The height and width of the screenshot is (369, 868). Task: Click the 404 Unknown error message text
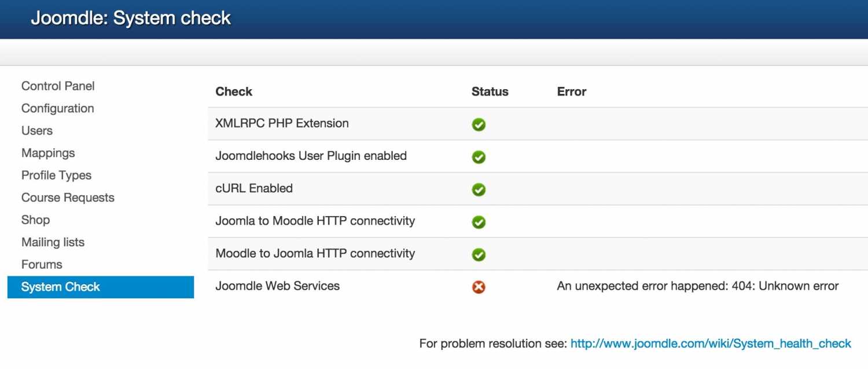coord(697,286)
